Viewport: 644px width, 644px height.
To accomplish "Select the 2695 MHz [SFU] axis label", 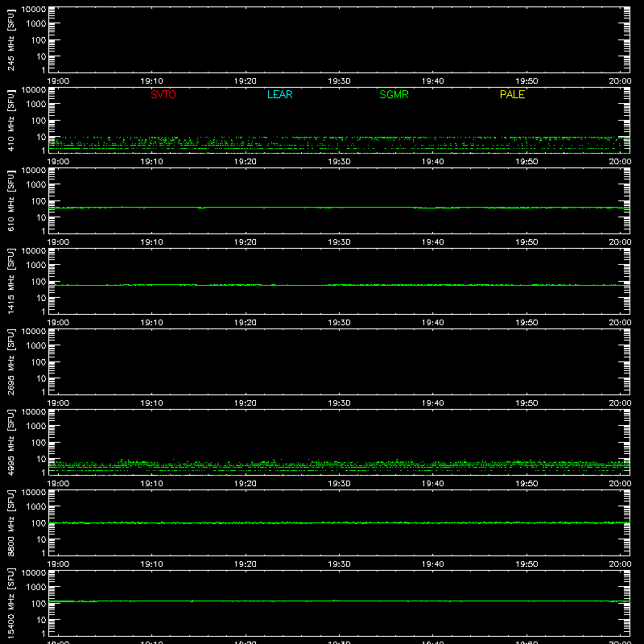I will pos(11,362).
